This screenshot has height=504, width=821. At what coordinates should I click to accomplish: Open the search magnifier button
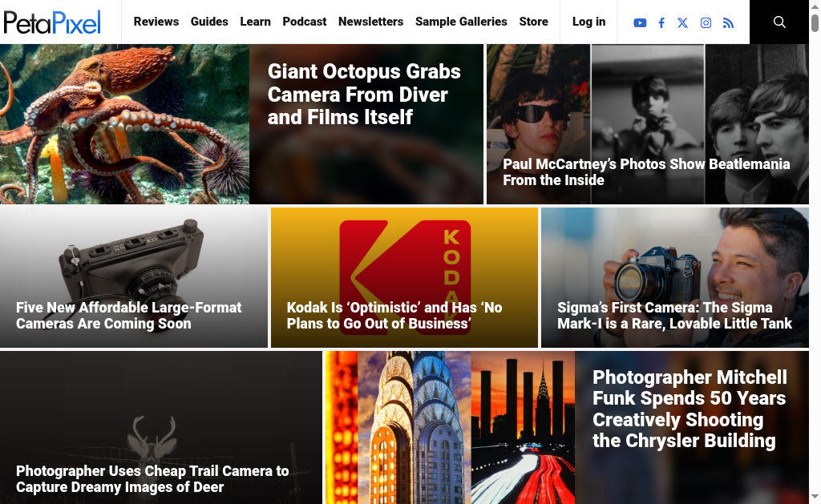tap(779, 22)
